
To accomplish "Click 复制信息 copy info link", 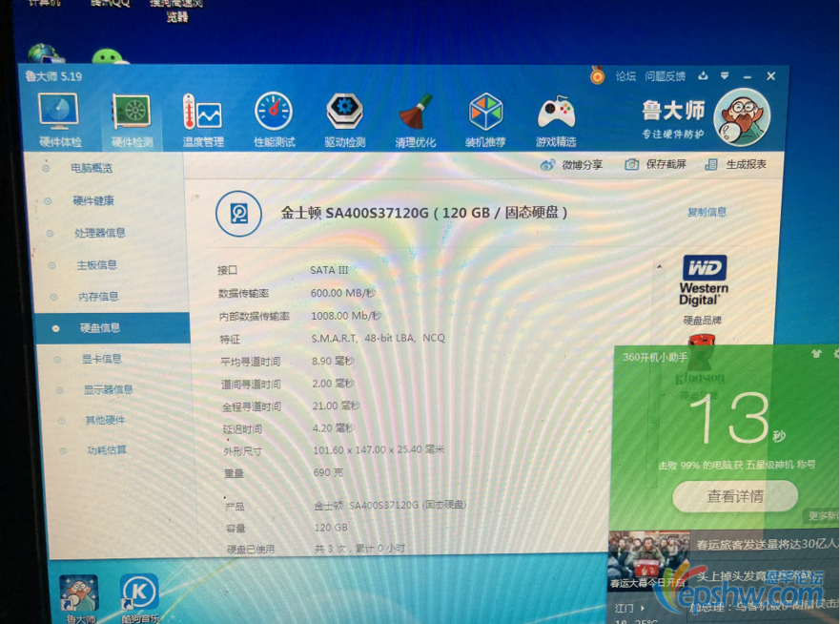I will [707, 212].
